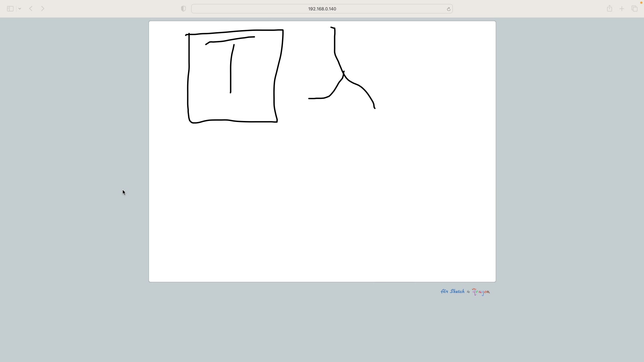
Task: Open the Air Sketch logo link
Action: [x=452, y=291]
